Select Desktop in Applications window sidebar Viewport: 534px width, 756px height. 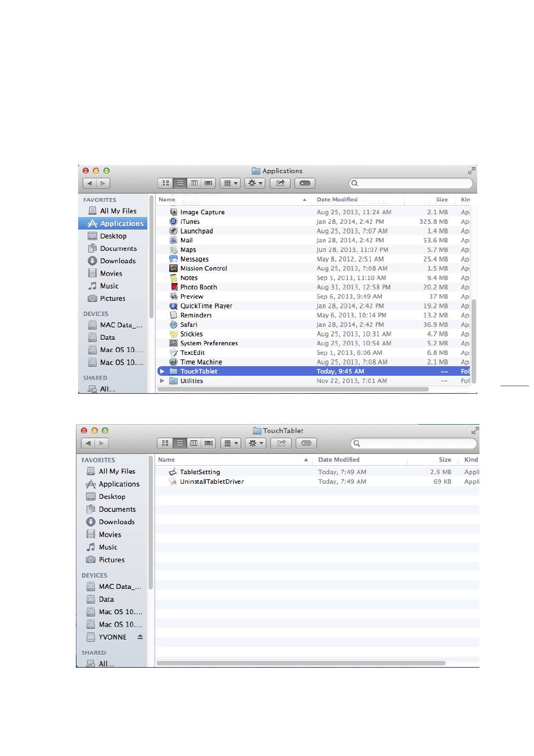pos(113,236)
